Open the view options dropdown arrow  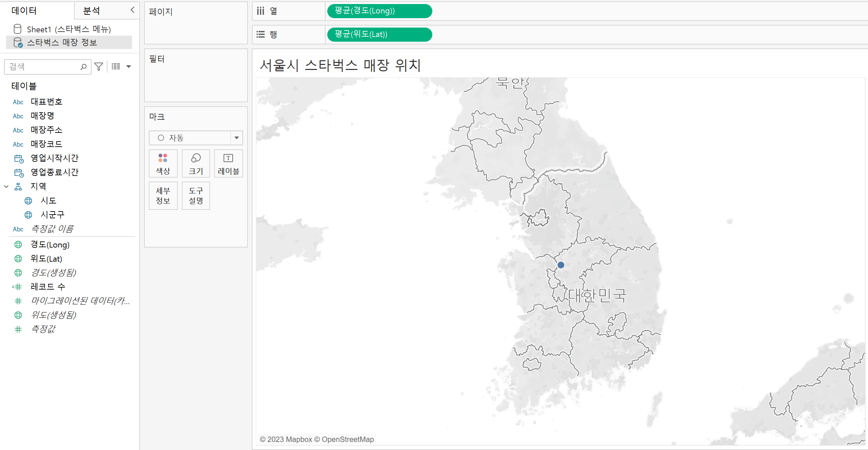128,67
